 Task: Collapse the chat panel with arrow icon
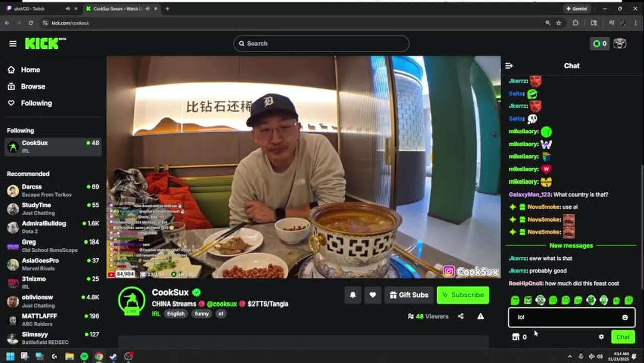pyautogui.click(x=509, y=66)
